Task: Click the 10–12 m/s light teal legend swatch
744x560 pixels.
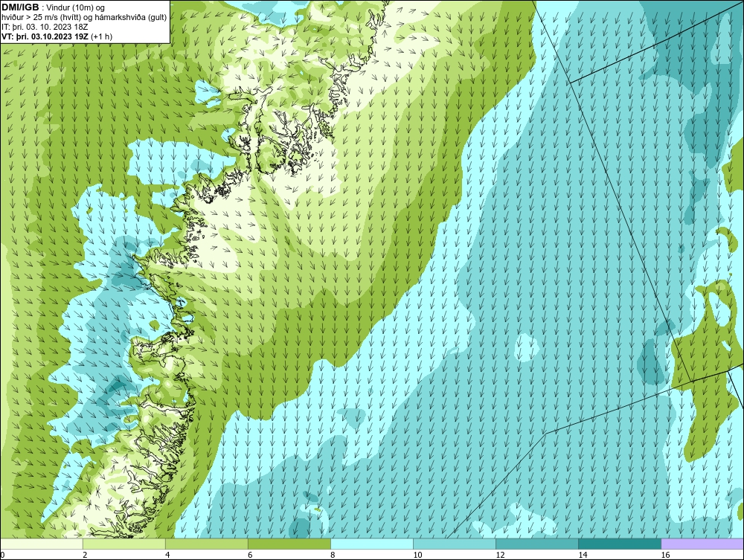Action: click(455, 544)
